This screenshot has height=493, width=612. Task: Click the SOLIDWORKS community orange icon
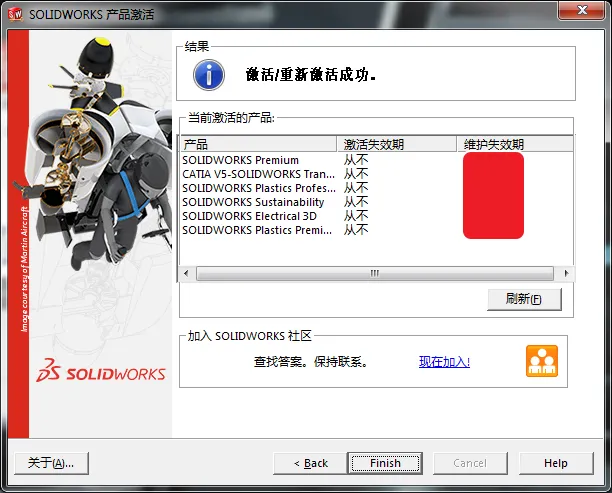point(542,361)
